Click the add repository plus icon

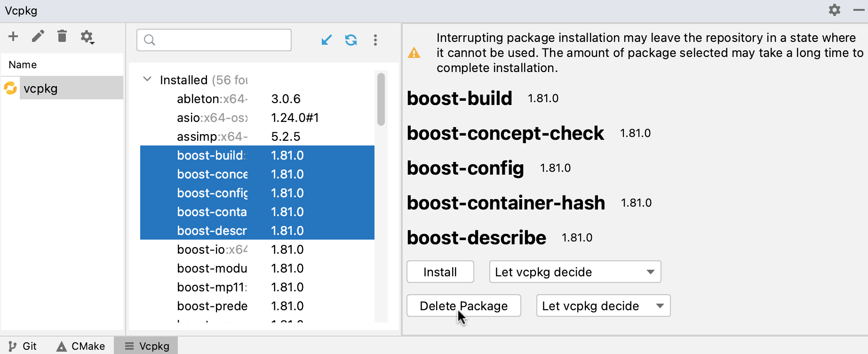(13, 36)
